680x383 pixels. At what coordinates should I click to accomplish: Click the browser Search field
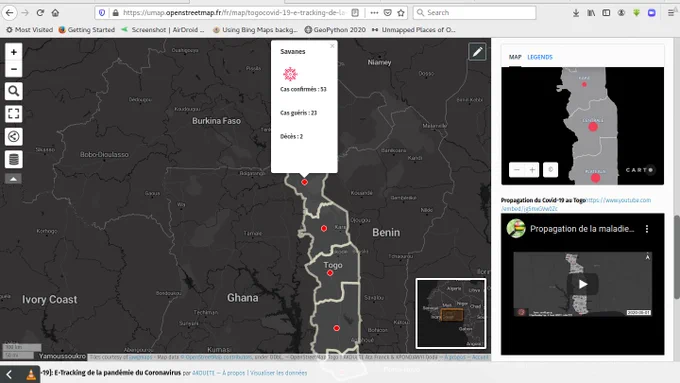tap(474, 13)
